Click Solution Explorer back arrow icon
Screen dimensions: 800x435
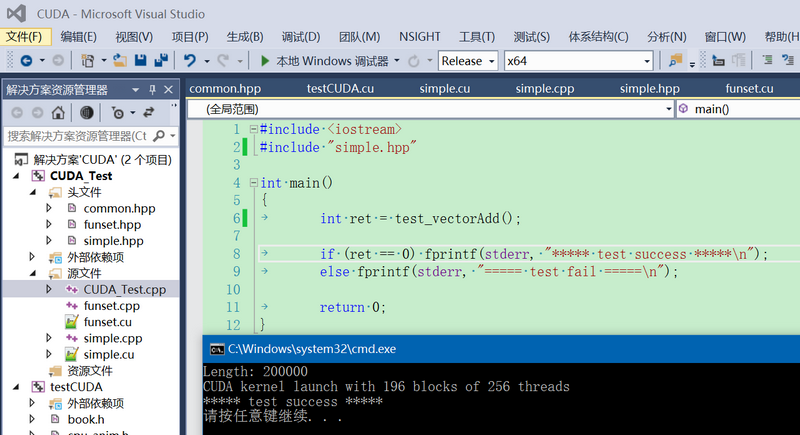click(x=17, y=112)
